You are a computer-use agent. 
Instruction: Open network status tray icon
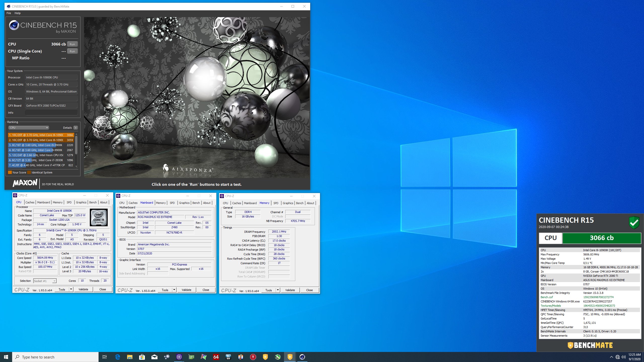(x=618, y=357)
